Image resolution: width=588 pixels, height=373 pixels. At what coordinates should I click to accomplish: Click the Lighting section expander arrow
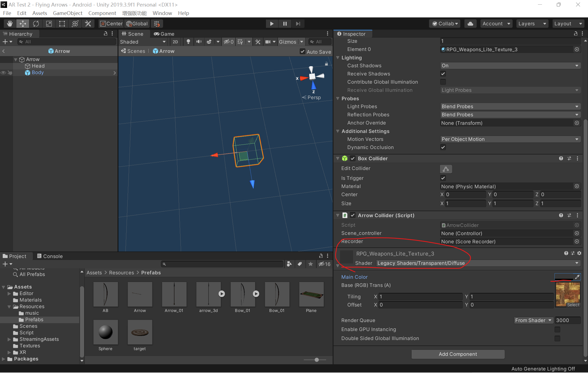point(339,57)
